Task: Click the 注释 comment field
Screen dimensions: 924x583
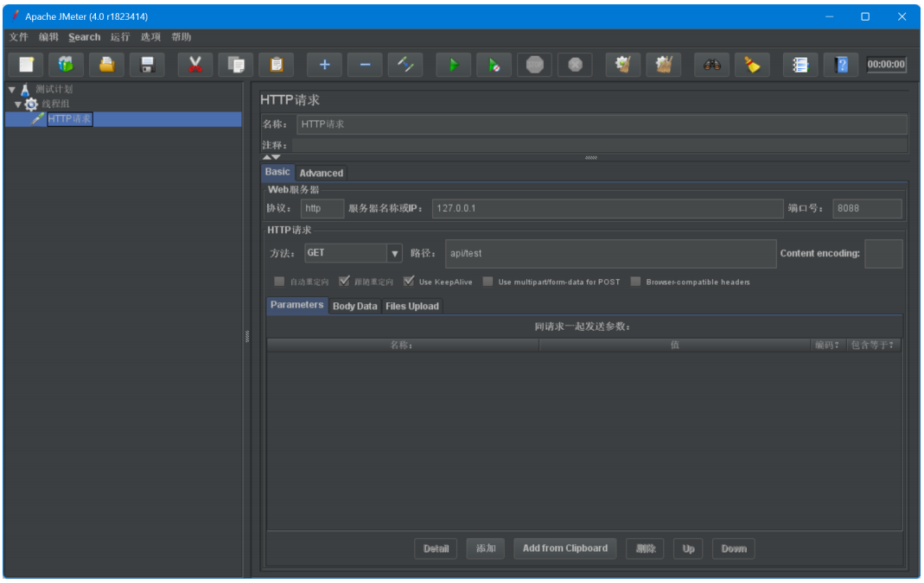Action: click(599, 145)
